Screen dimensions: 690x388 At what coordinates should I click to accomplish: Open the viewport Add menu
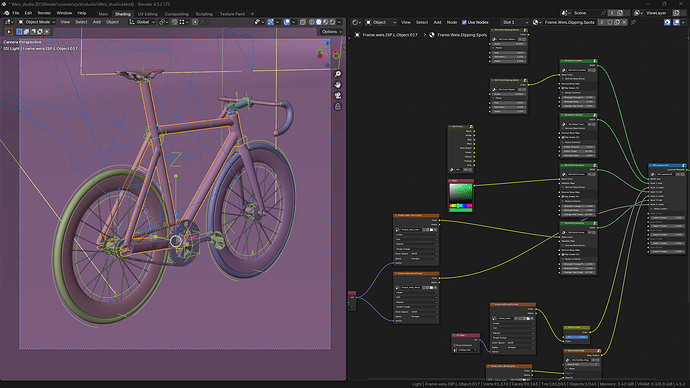pyautogui.click(x=97, y=22)
